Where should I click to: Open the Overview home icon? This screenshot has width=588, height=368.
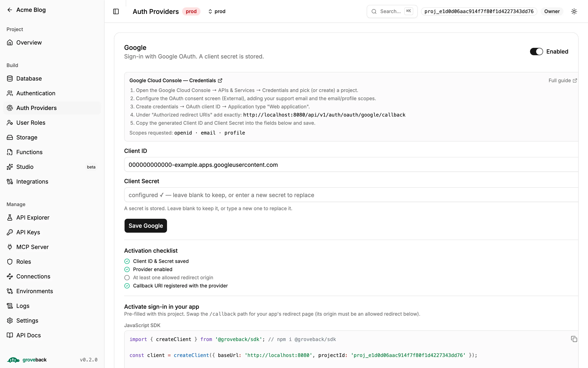(10, 43)
